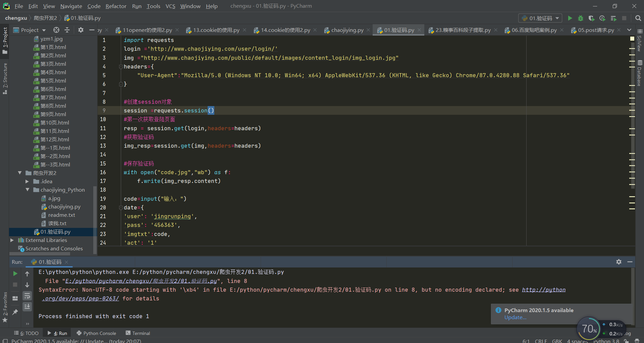644x343 pixels.
Task: Select readme.txt in project tree
Action: (61, 215)
